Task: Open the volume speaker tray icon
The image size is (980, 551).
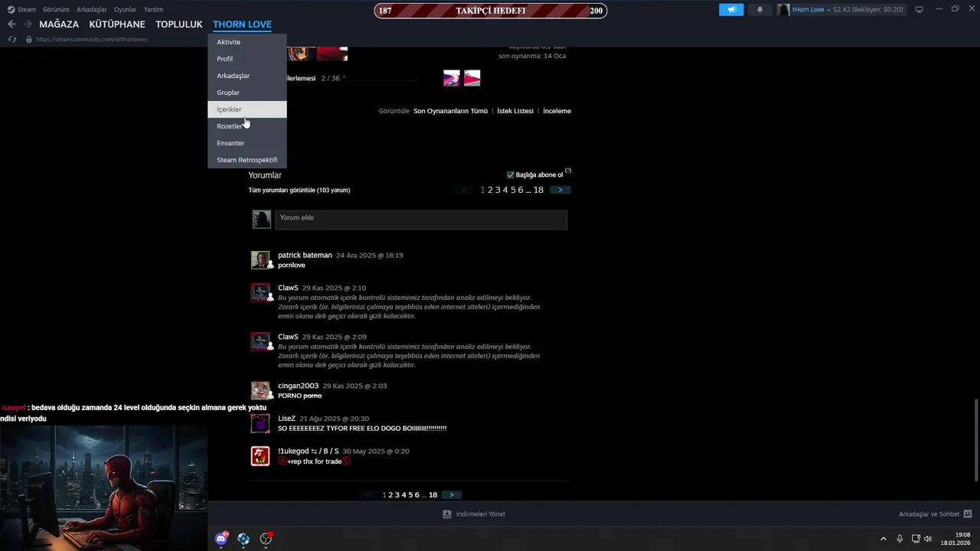Action: pyautogui.click(x=928, y=539)
